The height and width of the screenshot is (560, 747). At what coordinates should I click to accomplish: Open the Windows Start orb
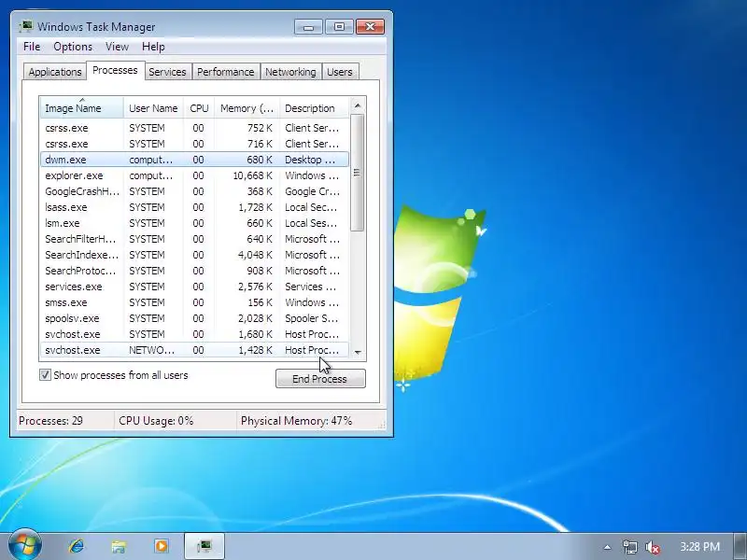click(x=25, y=544)
